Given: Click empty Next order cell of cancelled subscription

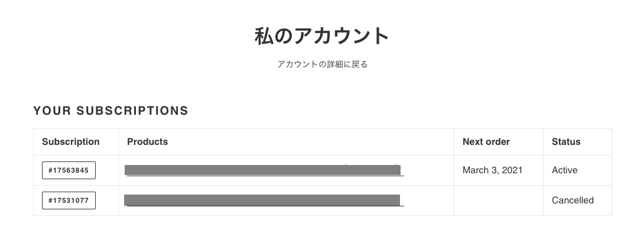Looking at the screenshot, I should click(499, 200).
